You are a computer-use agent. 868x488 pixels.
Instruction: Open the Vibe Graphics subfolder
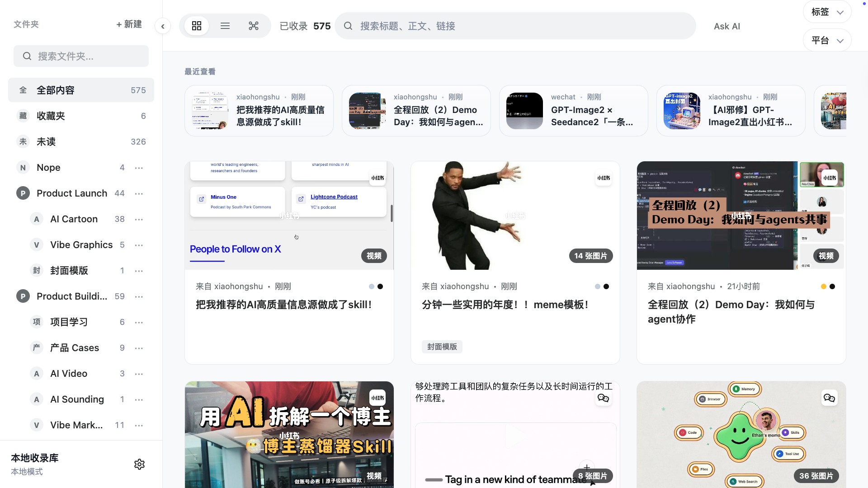click(x=81, y=245)
